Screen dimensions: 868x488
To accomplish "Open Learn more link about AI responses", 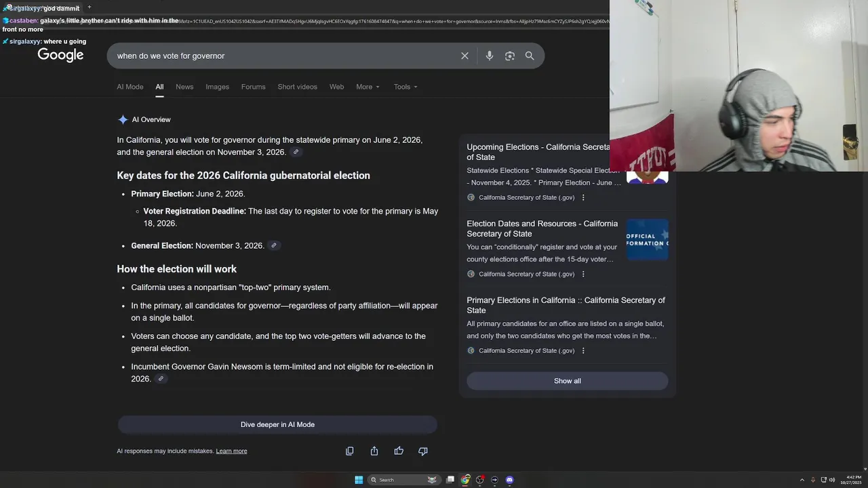I will coord(231,451).
